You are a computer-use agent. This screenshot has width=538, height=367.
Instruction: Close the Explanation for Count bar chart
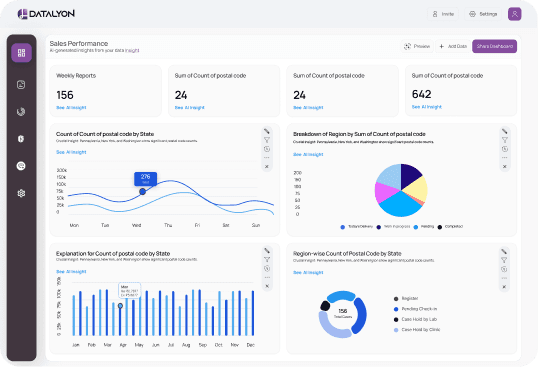(x=267, y=286)
